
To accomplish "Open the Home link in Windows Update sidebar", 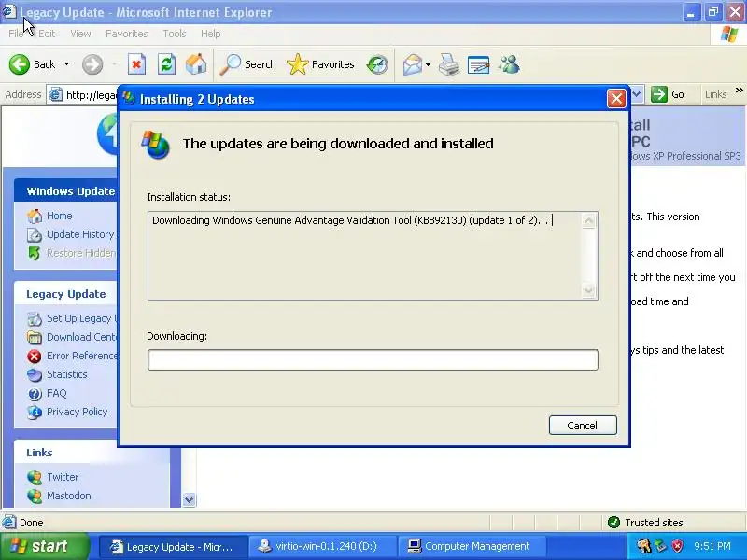I will [59, 216].
